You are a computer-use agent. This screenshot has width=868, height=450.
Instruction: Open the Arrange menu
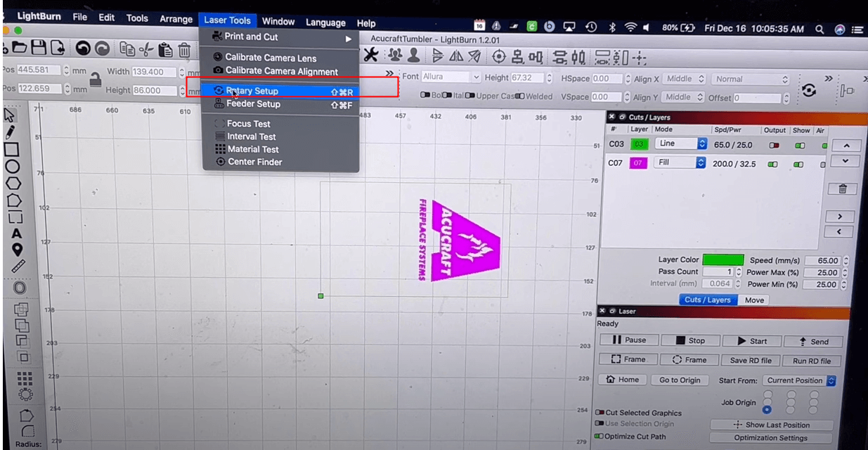[x=176, y=19]
